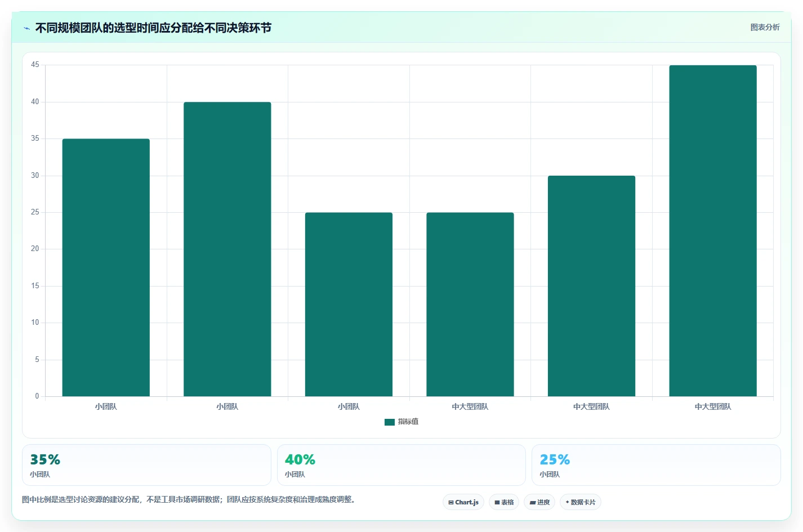This screenshot has width=803, height=532.
Task: Toggle the 指标值 legend color box
Action: point(390,422)
